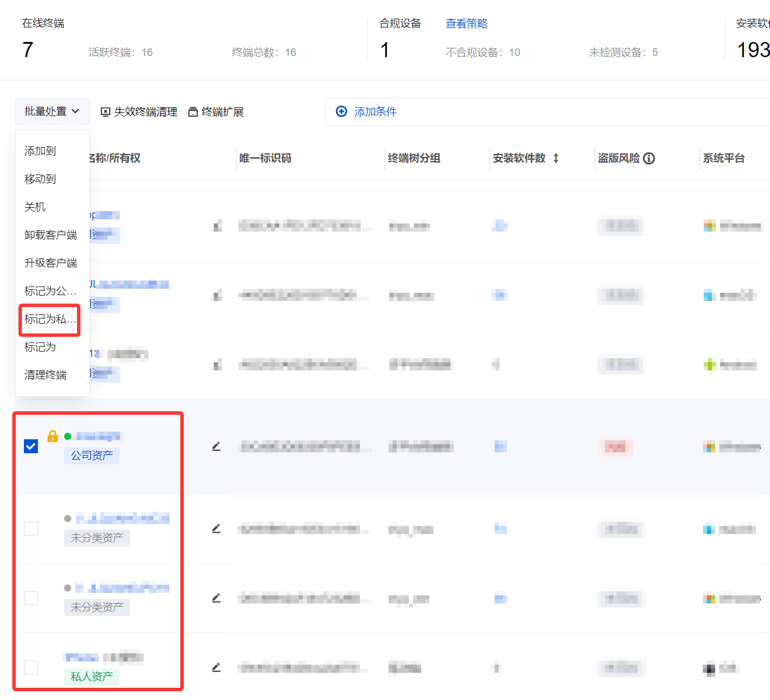
Task: Choose 移动到 from the batch menu
Action: click(40, 179)
